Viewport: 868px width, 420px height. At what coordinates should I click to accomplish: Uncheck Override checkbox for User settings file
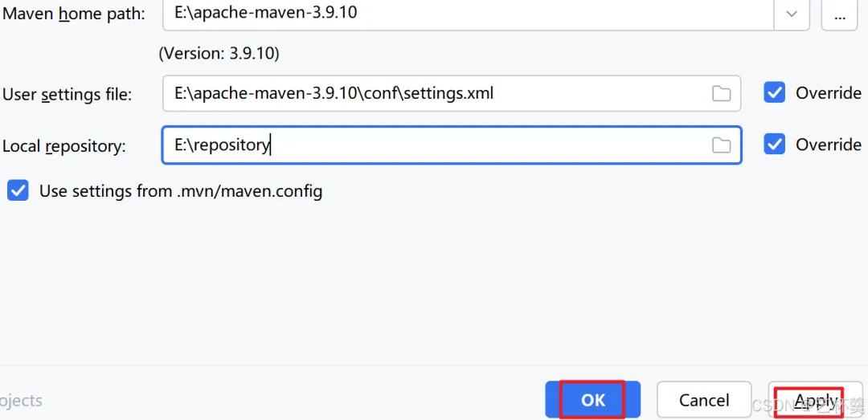coord(775,93)
